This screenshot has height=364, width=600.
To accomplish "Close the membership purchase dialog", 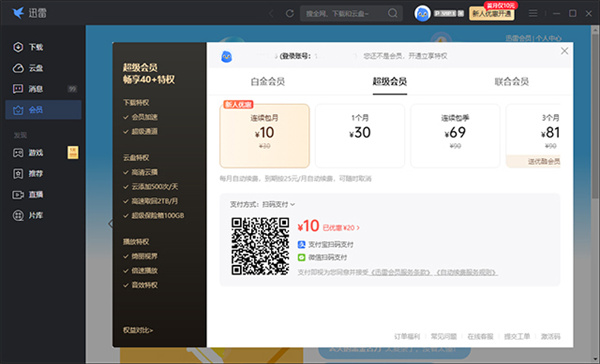I will [564, 51].
